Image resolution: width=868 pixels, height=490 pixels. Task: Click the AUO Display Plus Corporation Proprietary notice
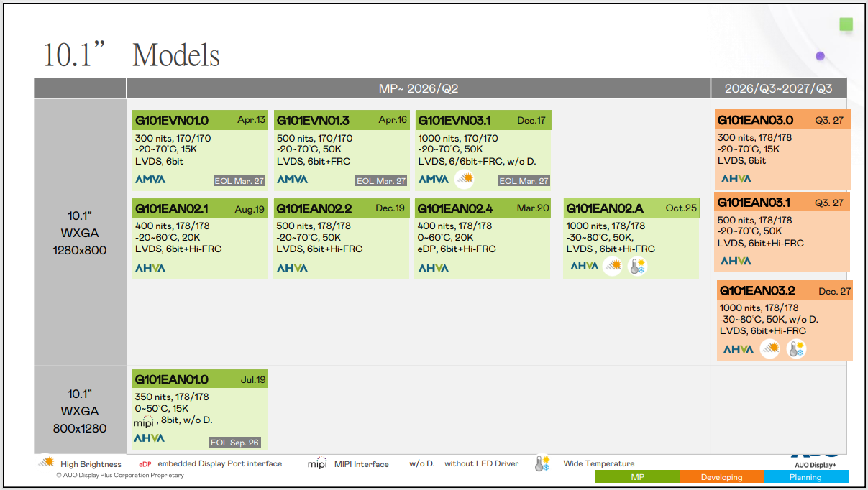coord(120,475)
